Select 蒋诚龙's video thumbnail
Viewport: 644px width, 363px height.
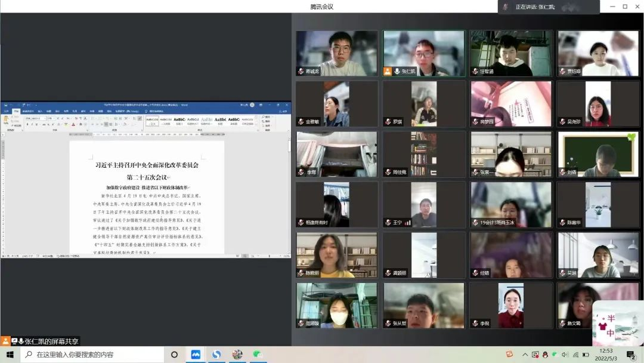coord(337,53)
